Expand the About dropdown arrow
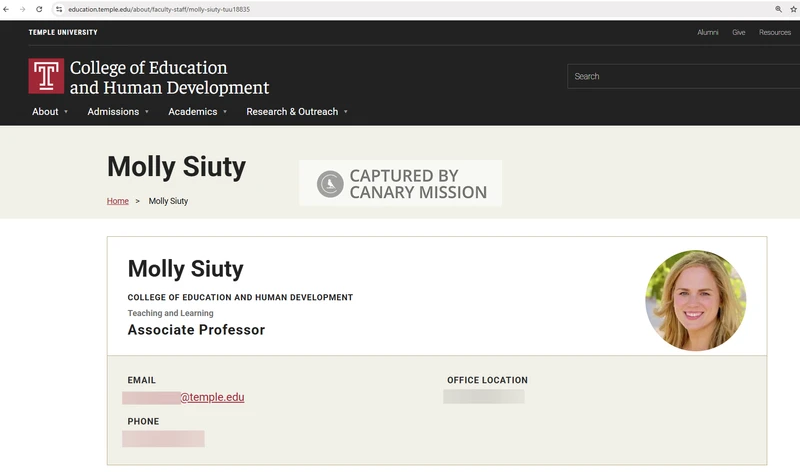 pyautogui.click(x=66, y=112)
